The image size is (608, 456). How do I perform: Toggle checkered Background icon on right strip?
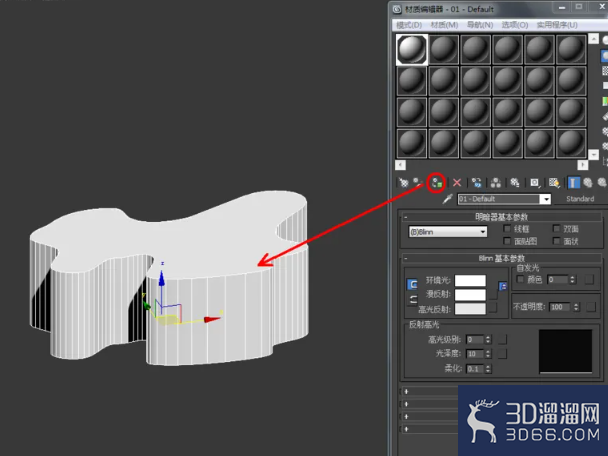pyautogui.click(x=605, y=71)
